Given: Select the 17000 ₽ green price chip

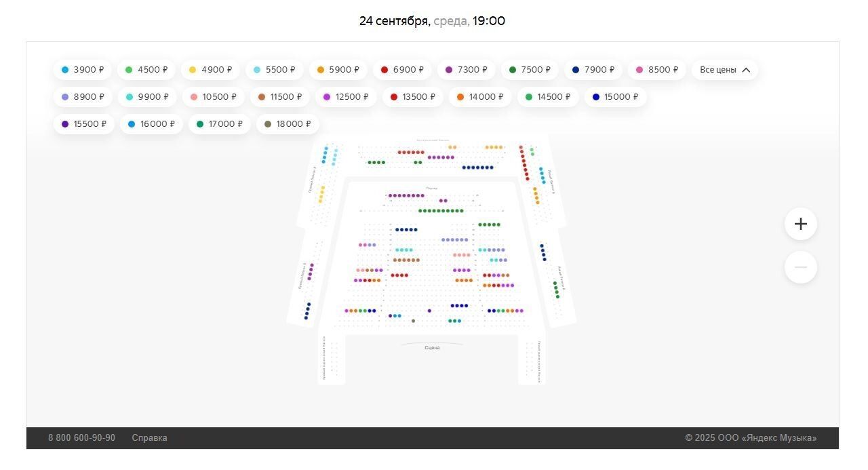Looking at the screenshot, I should (x=219, y=124).
